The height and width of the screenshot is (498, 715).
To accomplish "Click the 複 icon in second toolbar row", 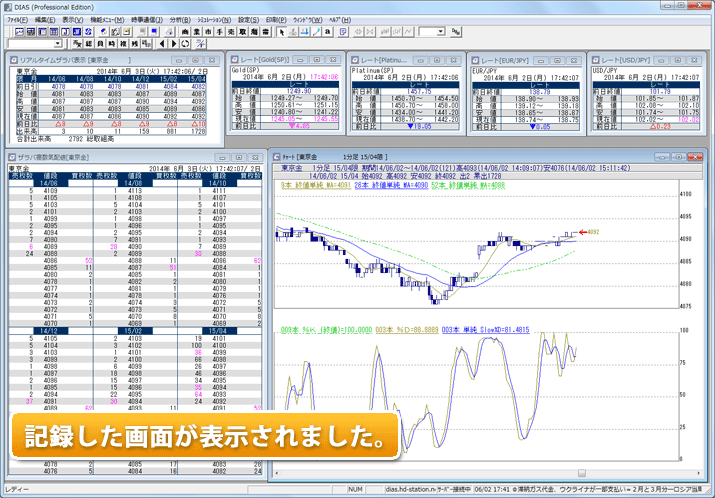I will [x=122, y=44].
